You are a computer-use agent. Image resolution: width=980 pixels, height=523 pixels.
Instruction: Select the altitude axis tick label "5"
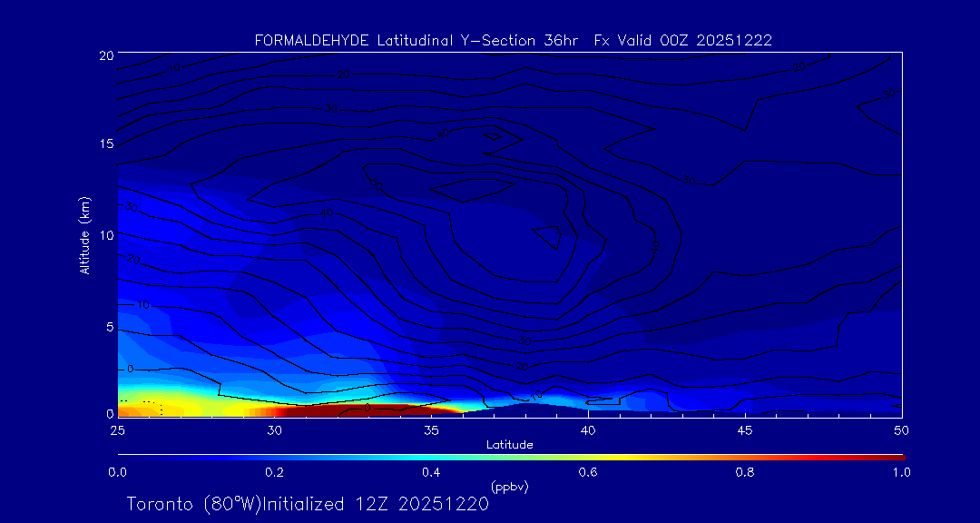[110, 327]
